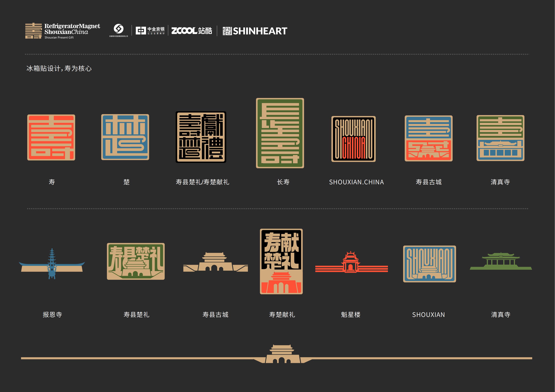
Task: Click the blue 楚 seal magnet icon
Action: coord(125,137)
